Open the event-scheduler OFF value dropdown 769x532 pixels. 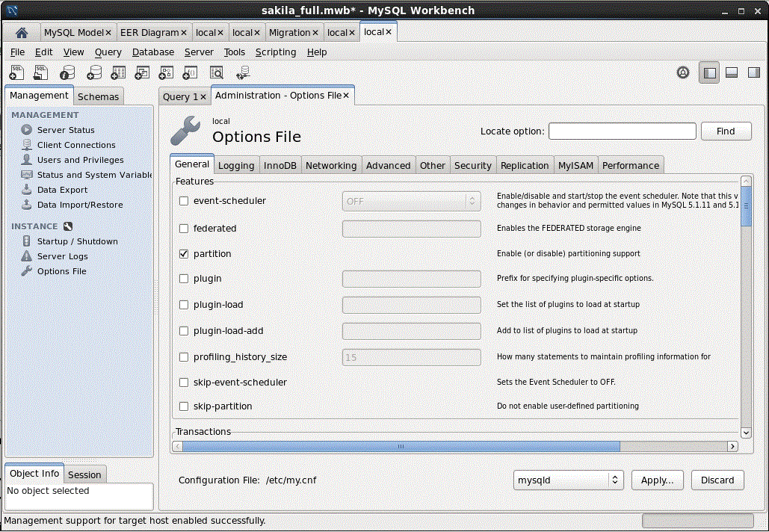coord(410,201)
